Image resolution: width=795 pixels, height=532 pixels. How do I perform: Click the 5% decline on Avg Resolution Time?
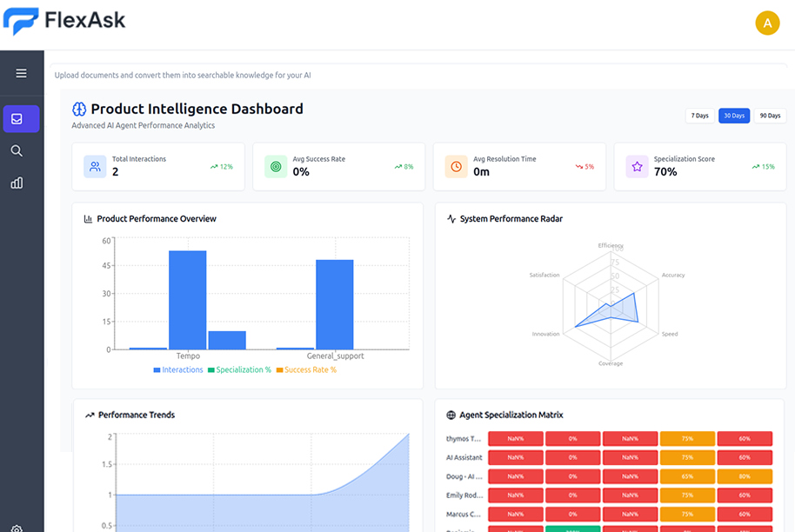(585, 167)
